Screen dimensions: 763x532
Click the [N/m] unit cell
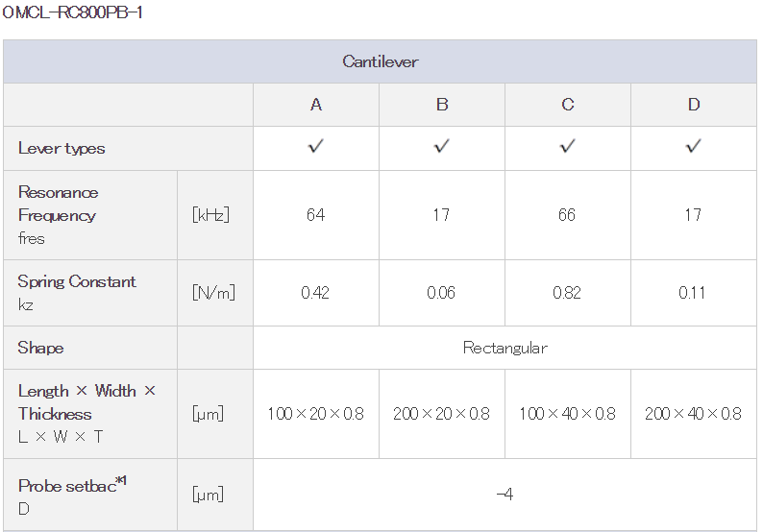pos(213,293)
